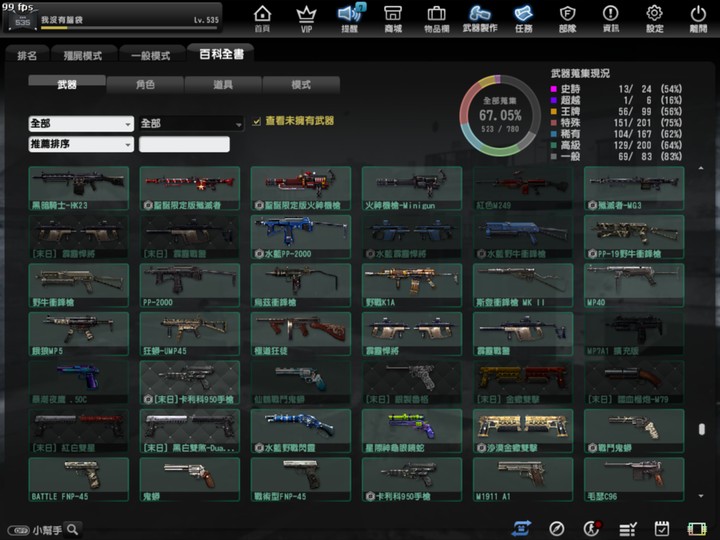Expand the first 全部 category dropdown
This screenshot has height=540, width=720.
(81, 124)
